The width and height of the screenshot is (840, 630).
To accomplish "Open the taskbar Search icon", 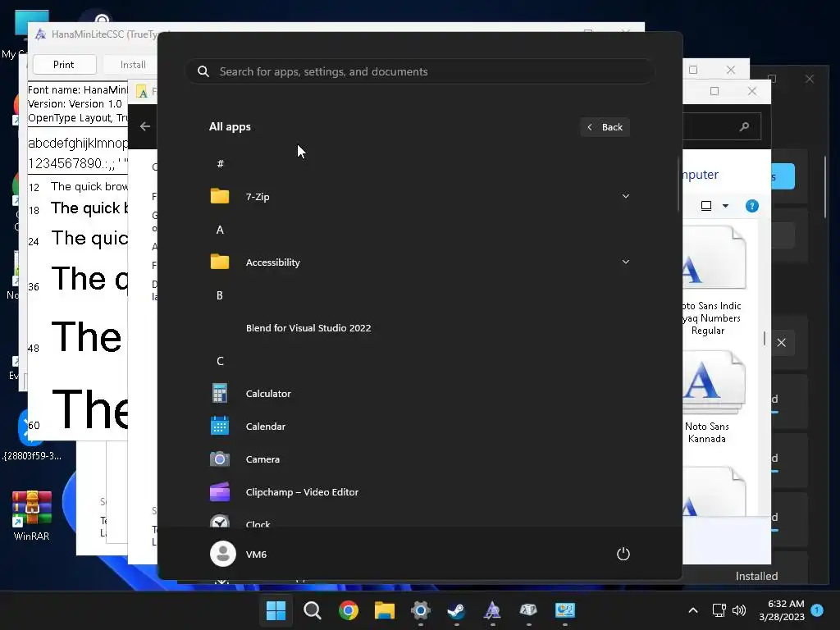I will click(x=313, y=610).
